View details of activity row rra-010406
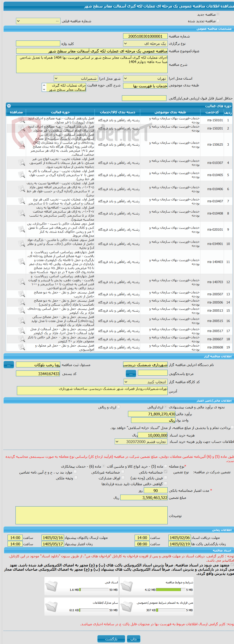The width and height of the screenshot is (234, 644). point(22,189)
